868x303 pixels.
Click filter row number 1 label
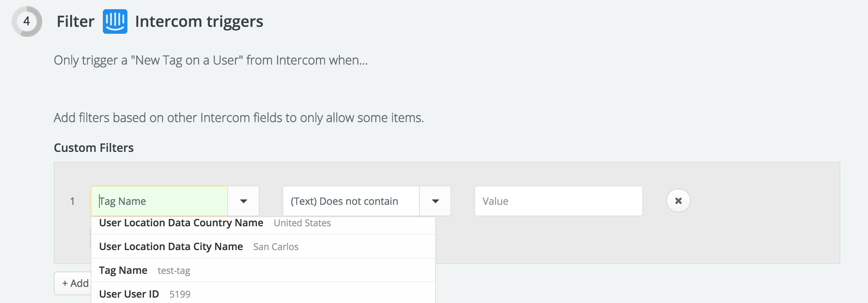point(72,201)
